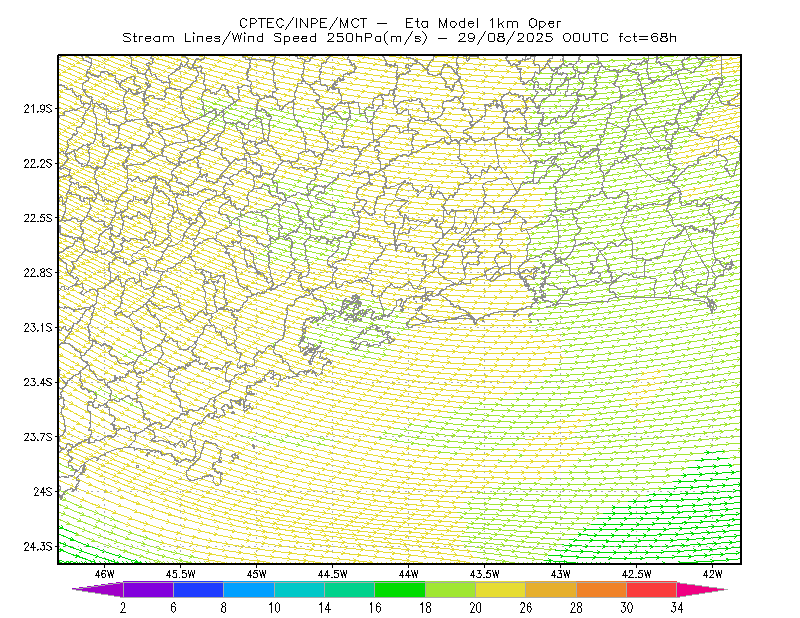Click the 24S latitude axis label

[43, 491]
